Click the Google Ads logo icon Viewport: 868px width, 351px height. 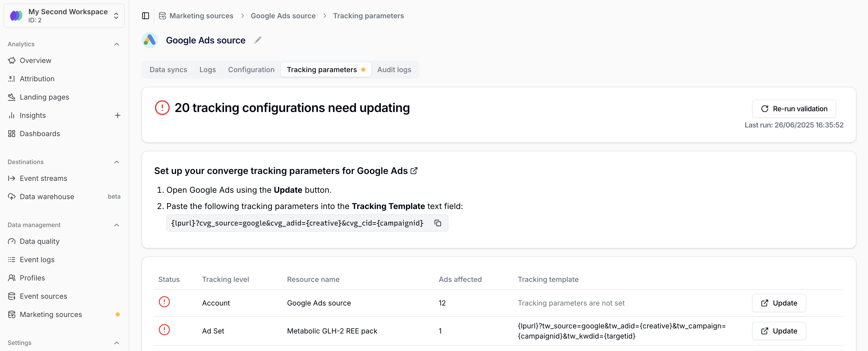click(x=150, y=40)
